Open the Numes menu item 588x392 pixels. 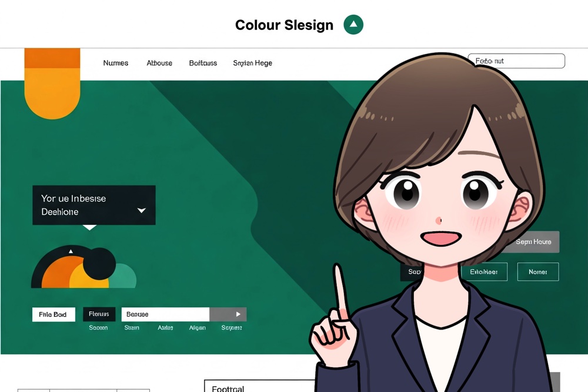tap(115, 63)
